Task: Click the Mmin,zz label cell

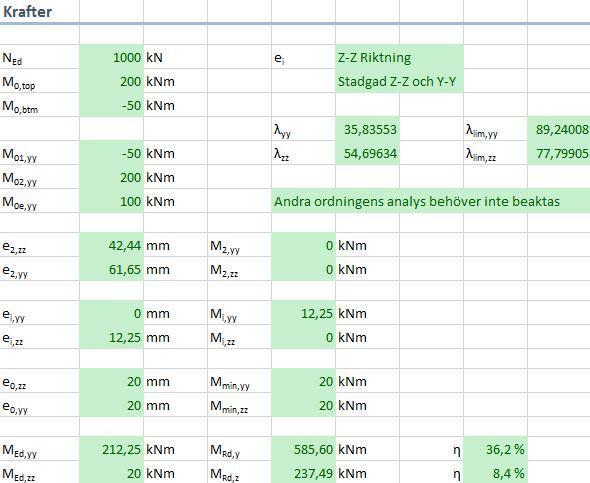Action: [239, 406]
